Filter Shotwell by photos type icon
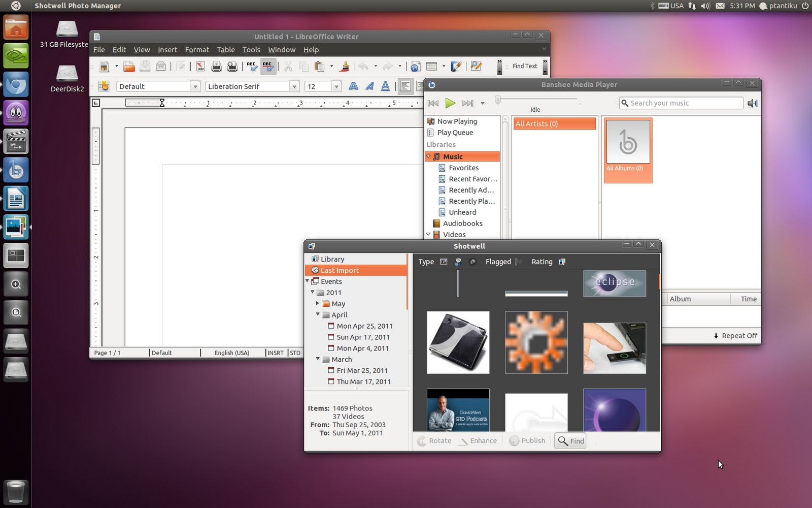The height and width of the screenshot is (508, 812). click(444, 262)
